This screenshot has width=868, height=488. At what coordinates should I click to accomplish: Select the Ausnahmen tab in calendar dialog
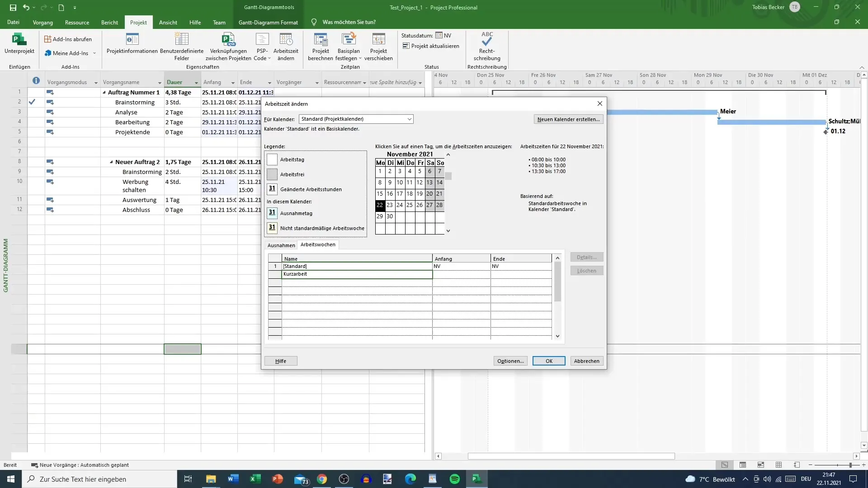click(x=281, y=245)
